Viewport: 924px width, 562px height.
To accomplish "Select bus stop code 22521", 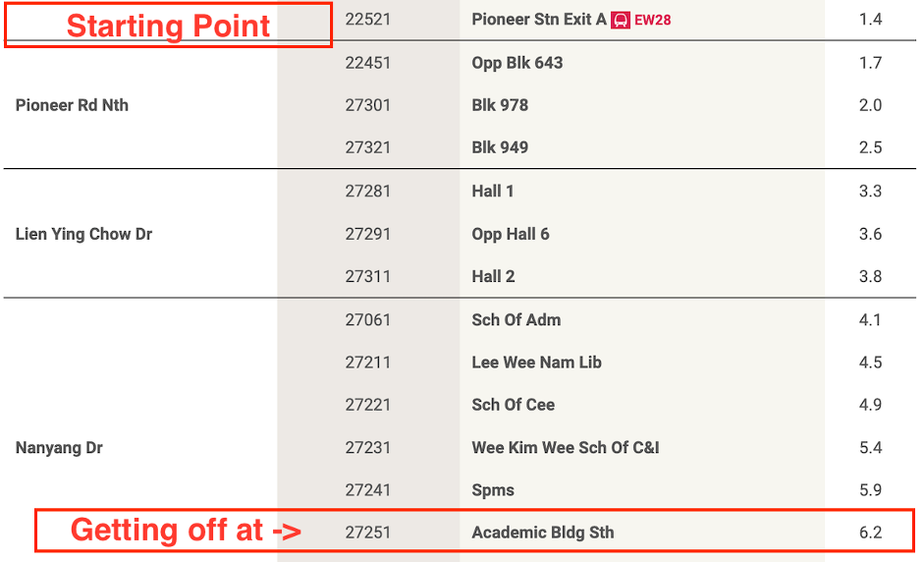I will click(x=368, y=20).
